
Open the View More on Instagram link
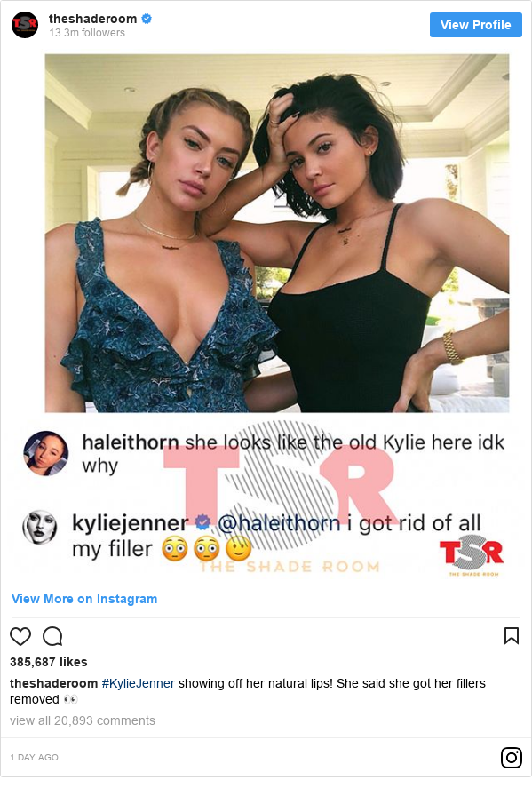pyautogui.click(x=84, y=599)
